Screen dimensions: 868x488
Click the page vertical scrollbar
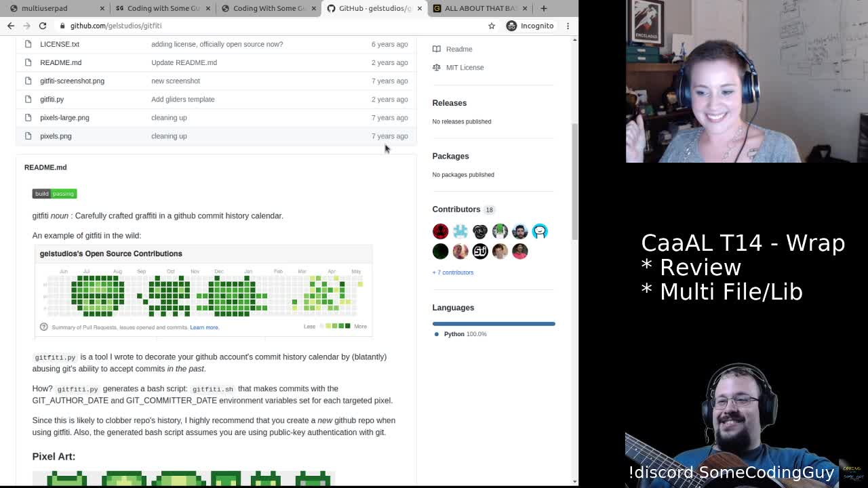click(x=574, y=182)
